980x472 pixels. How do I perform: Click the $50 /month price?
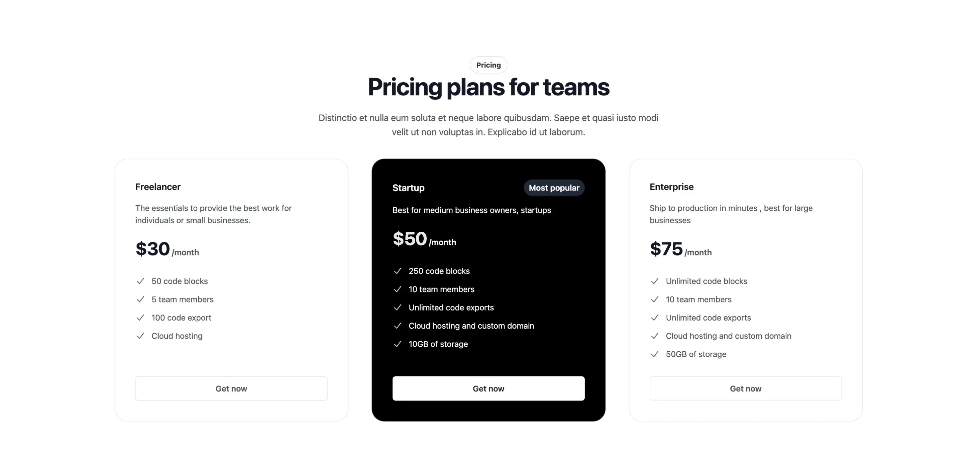424,239
